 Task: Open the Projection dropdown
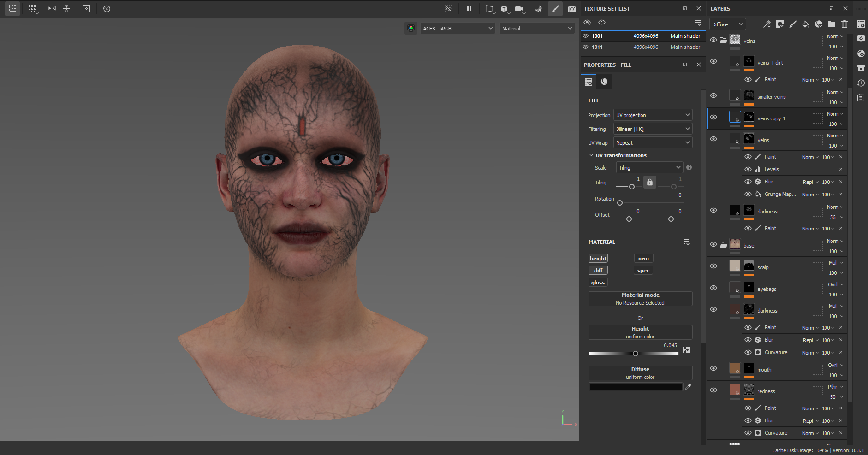[x=653, y=115]
